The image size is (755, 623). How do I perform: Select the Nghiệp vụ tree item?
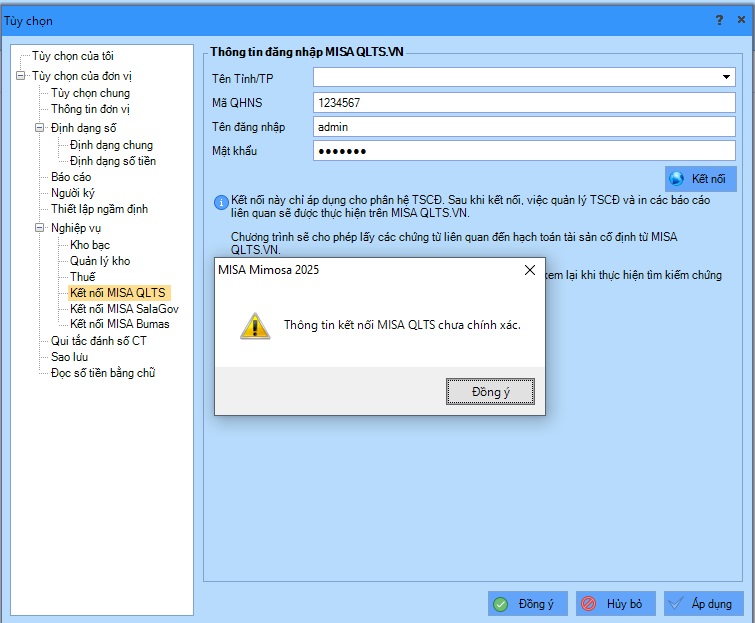pos(76,228)
